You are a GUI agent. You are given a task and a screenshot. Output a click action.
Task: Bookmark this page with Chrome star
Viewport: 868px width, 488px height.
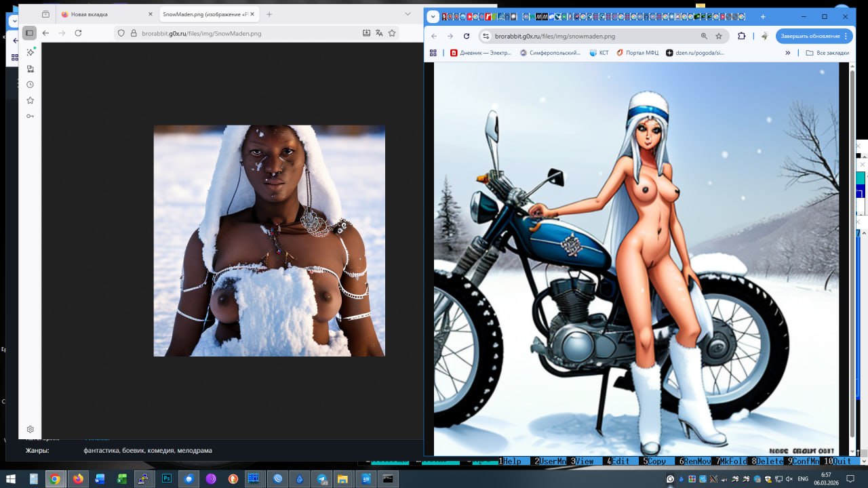pyautogui.click(x=719, y=36)
